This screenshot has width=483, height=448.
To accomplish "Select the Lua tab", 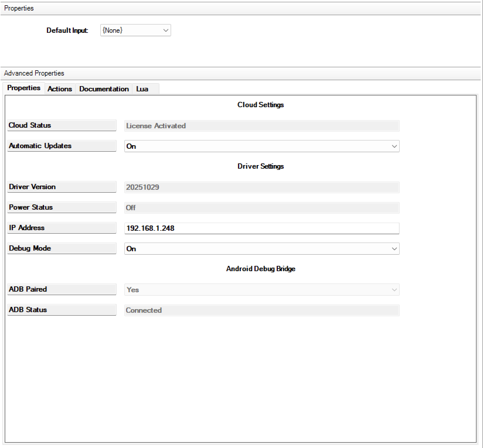I will (142, 89).
